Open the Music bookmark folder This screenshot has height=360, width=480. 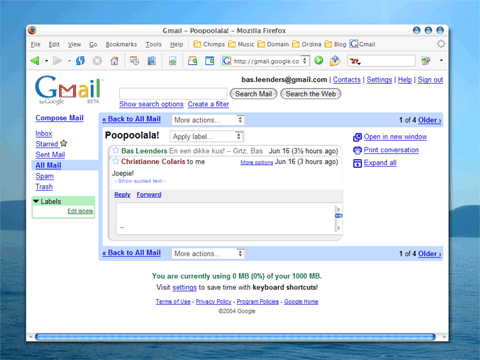click(241, 44)
